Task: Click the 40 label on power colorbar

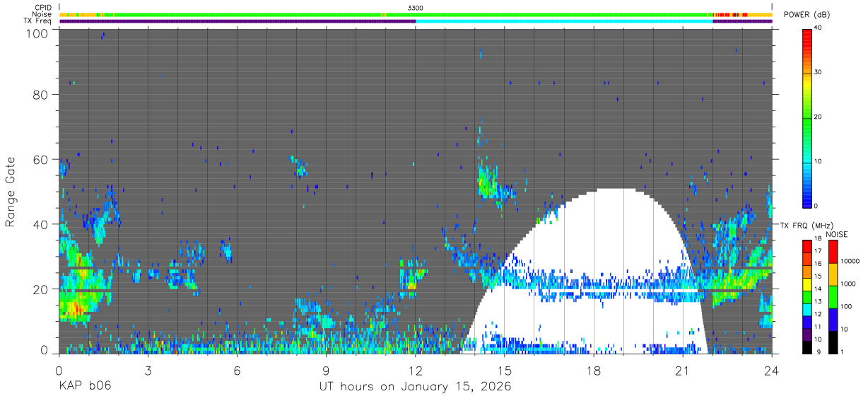Action: (x=819, y=28)
